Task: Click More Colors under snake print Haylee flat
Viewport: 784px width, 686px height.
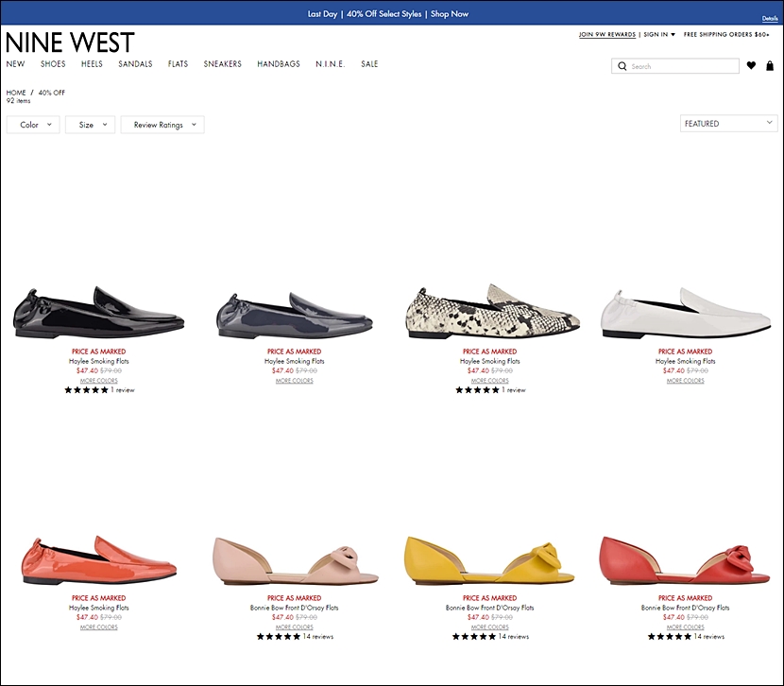Action: [x=490, y=381]
